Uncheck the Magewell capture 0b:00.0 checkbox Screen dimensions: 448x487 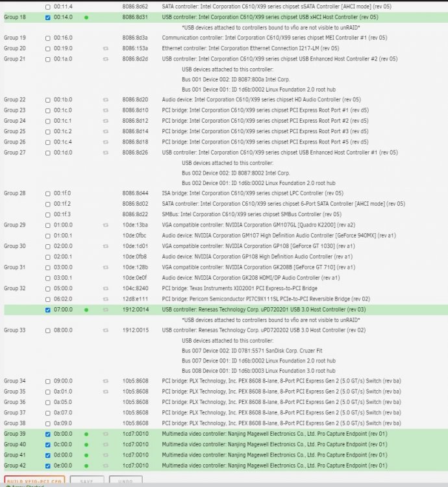coord(48,434)
